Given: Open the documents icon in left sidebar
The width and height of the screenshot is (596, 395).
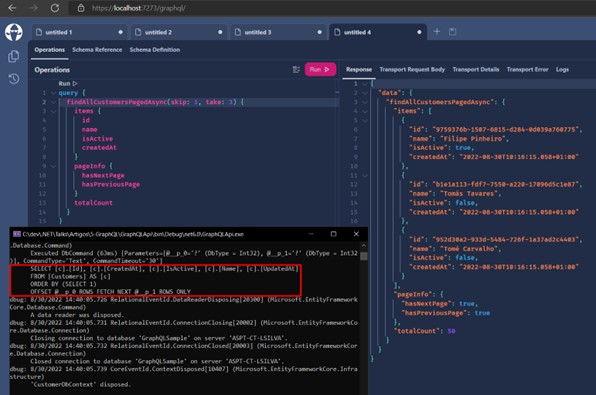Looking at the screenshot, I should click(x=14, y=56).
